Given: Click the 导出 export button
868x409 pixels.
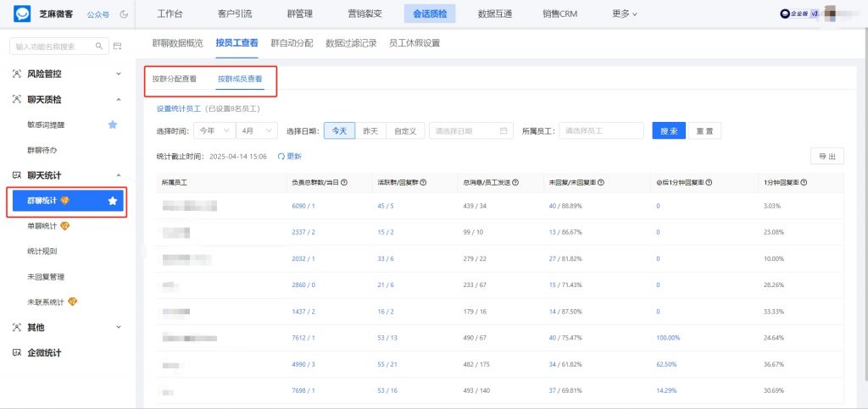Looking at the screenshot, I should (x=826, y=157).
